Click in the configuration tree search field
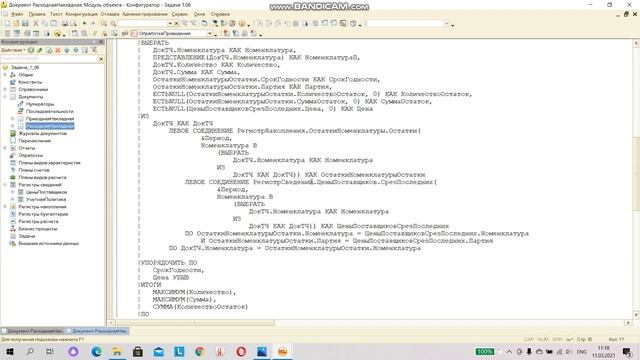The image size is (640, 360). tap(49, 59)
